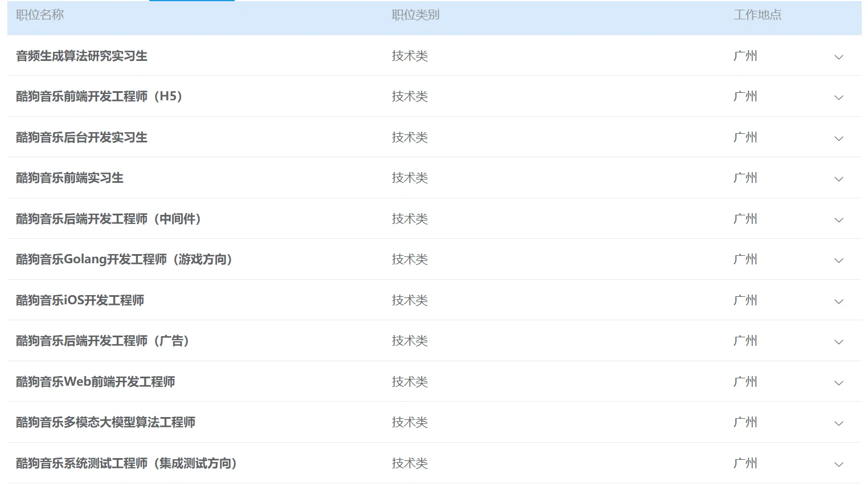
Task: Click 技术类 in the iOS开发工程师 row
Action: point(410,300)
